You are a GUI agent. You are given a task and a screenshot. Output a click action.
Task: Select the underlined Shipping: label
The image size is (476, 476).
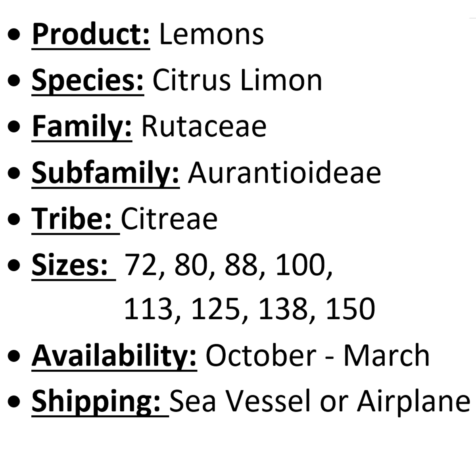(x=100, y=402)
